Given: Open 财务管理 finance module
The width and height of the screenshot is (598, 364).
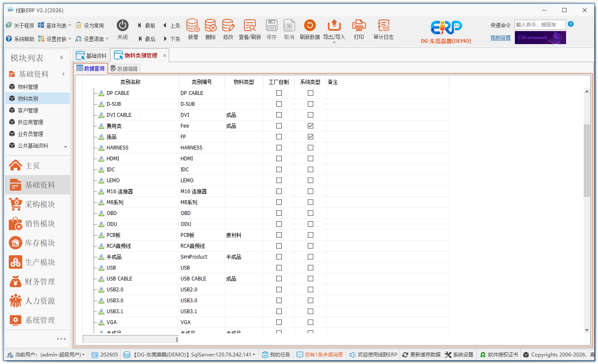Looking at the screenshot, I should [x=37, y=282].
